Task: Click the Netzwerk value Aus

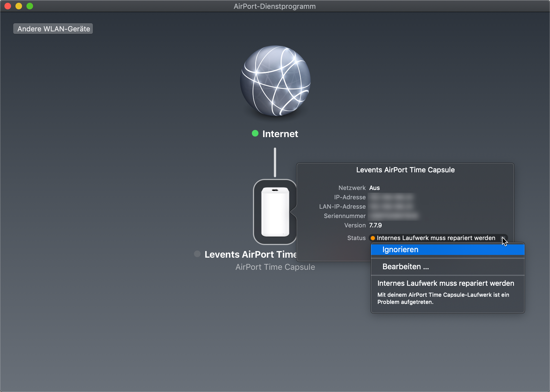Action: 374,188
